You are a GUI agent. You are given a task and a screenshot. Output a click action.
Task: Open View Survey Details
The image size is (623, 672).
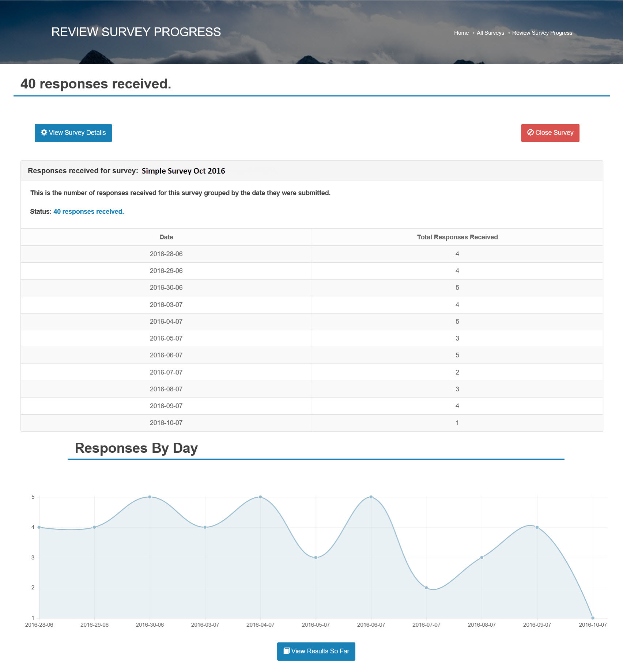73,133
